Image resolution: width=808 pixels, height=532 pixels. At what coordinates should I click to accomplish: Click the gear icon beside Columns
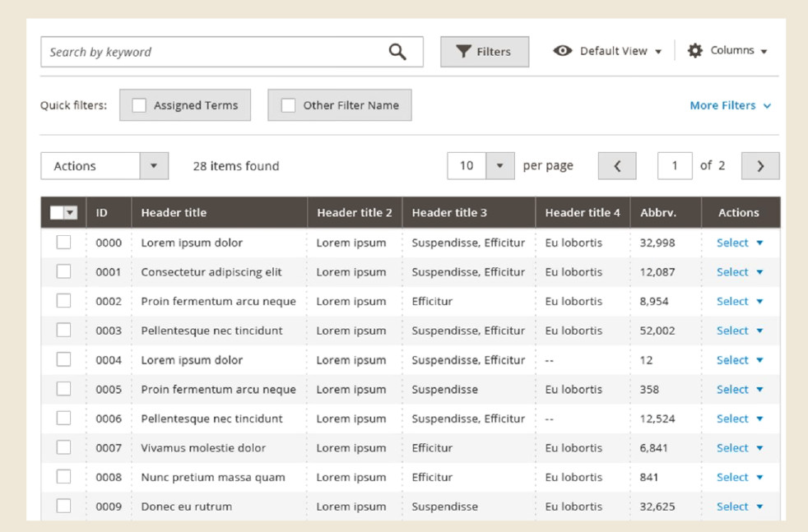click(694, 50)
